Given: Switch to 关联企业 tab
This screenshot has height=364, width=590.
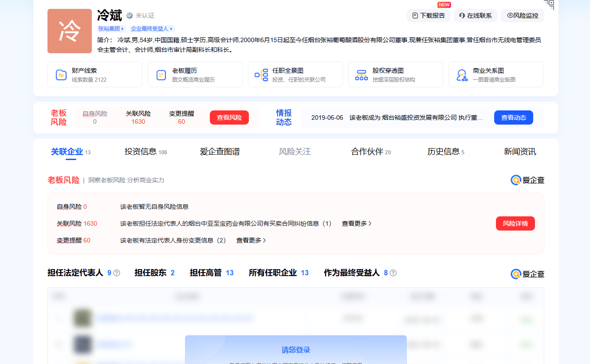Looking at the screenshot, I should click(71, 152).
